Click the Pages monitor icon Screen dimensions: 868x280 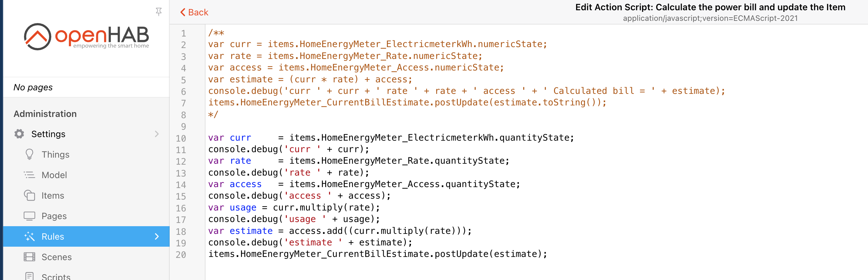(x=29, y=216)
